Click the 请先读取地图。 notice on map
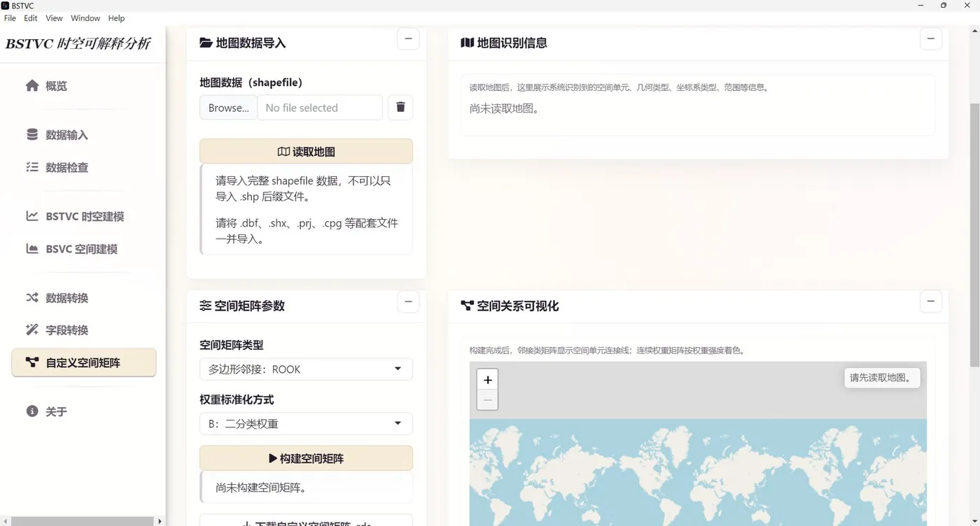 pos(881,378)
